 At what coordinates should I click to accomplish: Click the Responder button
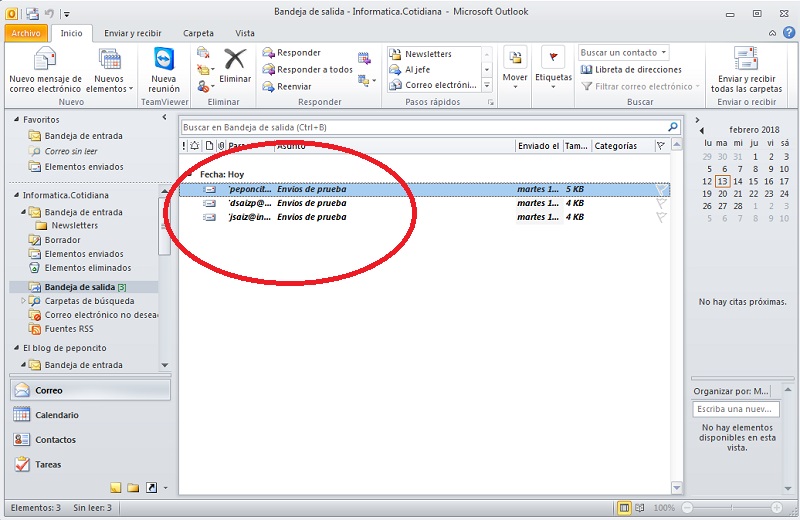click(291, 53)
